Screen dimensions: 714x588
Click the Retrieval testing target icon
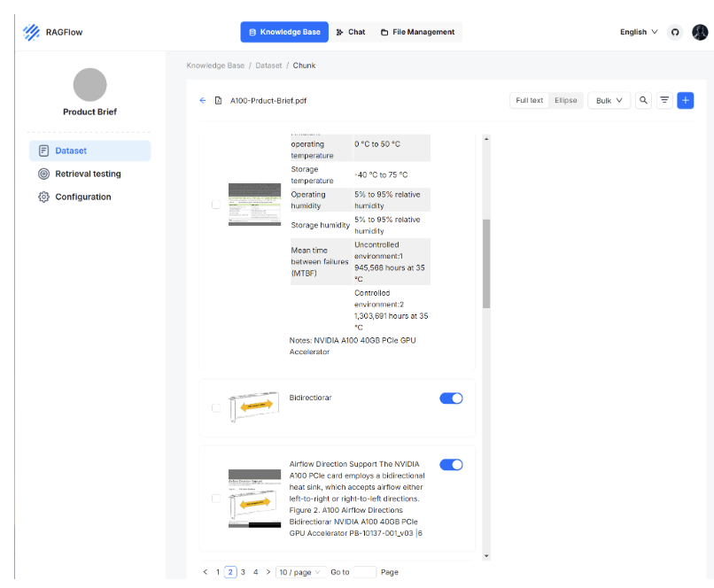coord(43,174)
